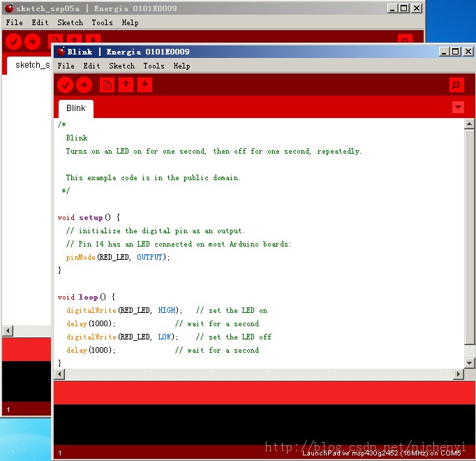Open File menu in sketch_sep05a window
Screen dimensions: 476x461
(x=14, y=22)
